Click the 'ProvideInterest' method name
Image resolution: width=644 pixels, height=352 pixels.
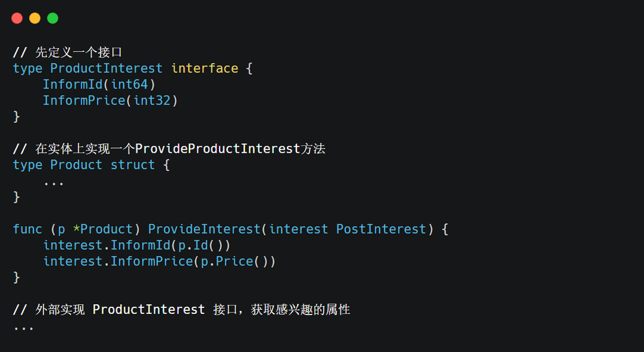tap(205, 230)
